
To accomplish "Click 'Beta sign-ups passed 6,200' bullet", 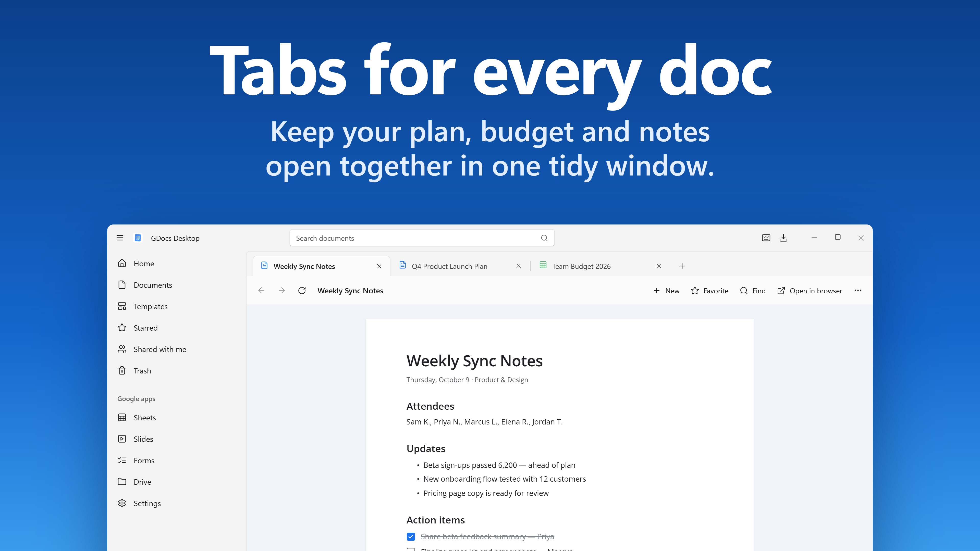I will [x=499, y=465].
